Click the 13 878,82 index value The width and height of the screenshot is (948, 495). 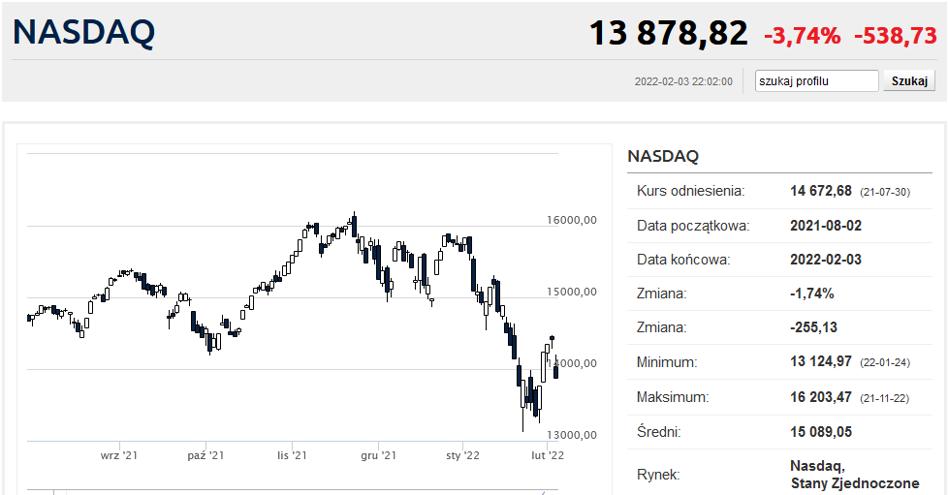[x=667, y=34]
